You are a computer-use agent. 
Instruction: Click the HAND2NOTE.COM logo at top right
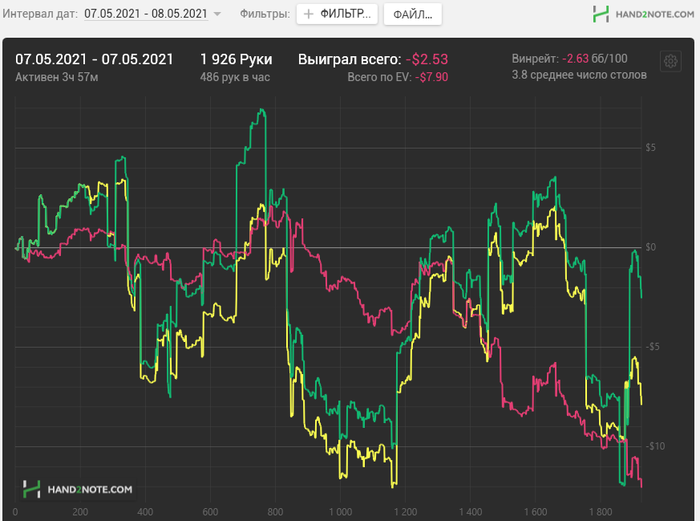pyautogui.click(x=643, y=14)
